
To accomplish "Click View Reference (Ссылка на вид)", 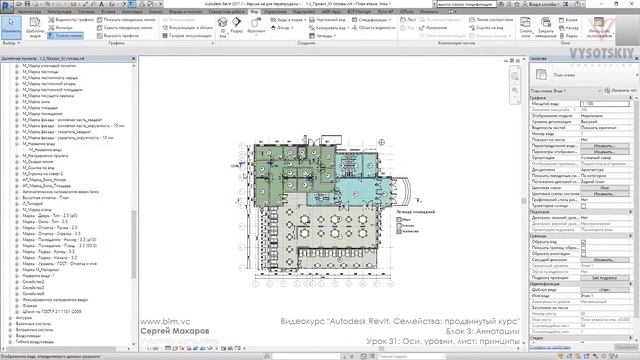I will click(486, 28).
